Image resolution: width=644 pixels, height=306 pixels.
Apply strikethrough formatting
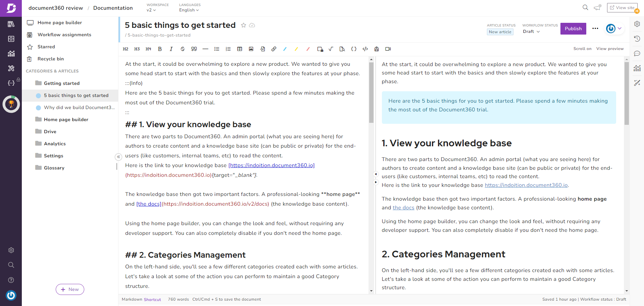[x=183, y=49]
